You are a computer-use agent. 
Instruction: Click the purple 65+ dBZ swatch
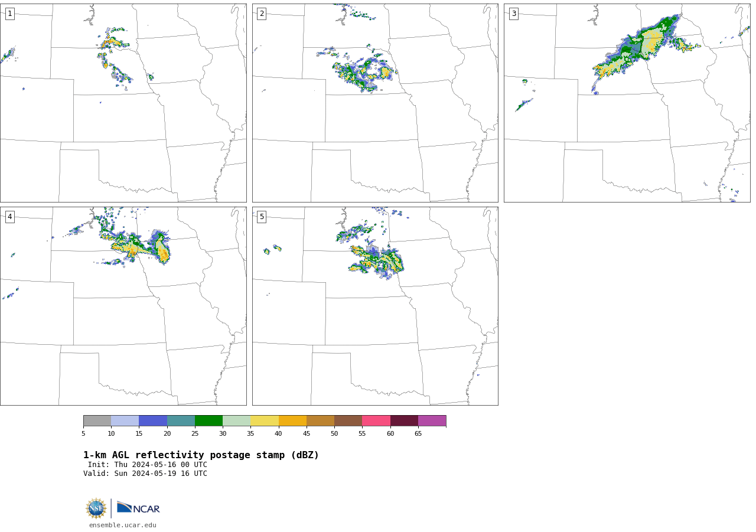point(432,421)
